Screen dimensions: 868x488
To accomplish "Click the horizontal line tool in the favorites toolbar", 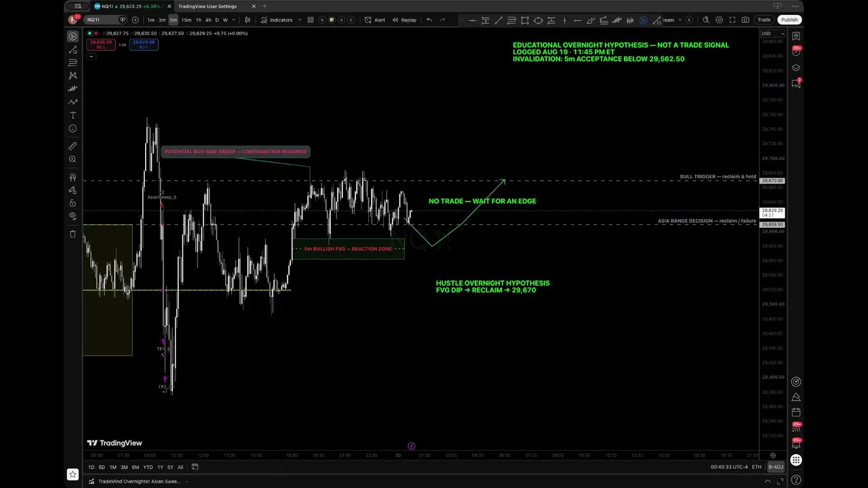I will click(472, 20).
